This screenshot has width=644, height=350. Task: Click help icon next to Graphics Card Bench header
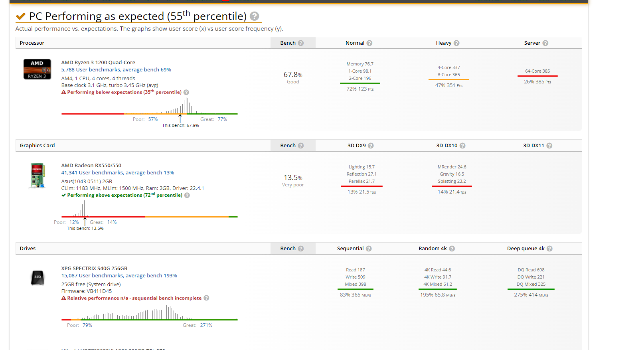pyautogui.click(x=301, y=146)
